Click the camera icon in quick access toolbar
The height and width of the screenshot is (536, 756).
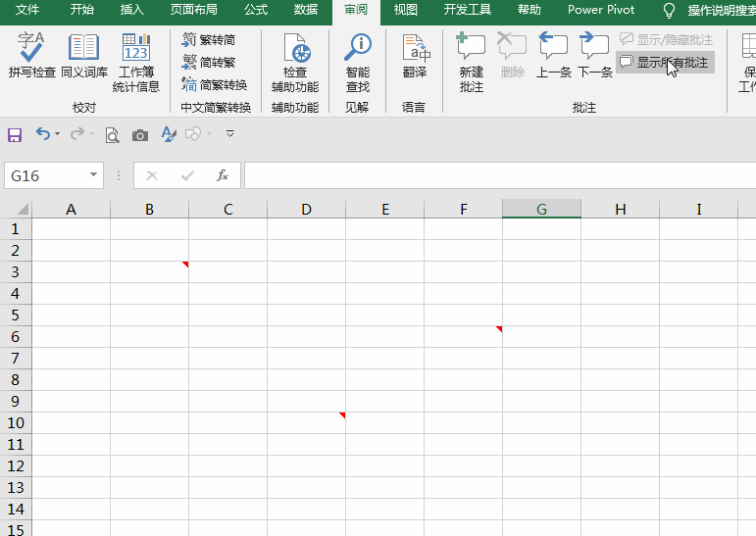140,135
